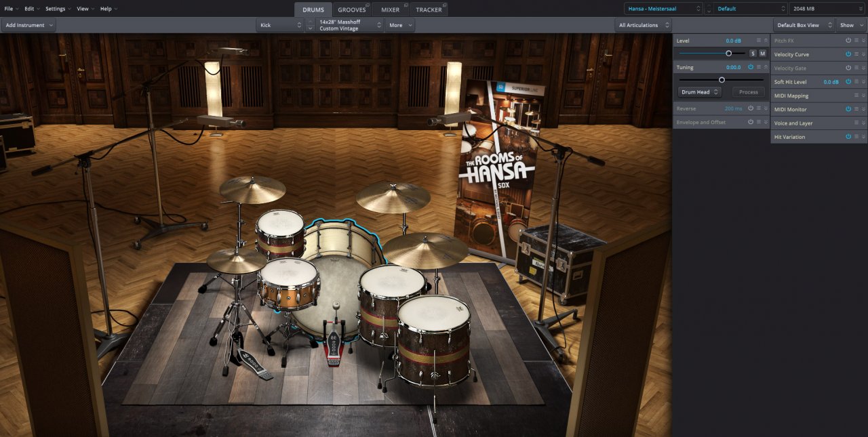
Task: Open the File menu
Action: click(x=11, y=9)
